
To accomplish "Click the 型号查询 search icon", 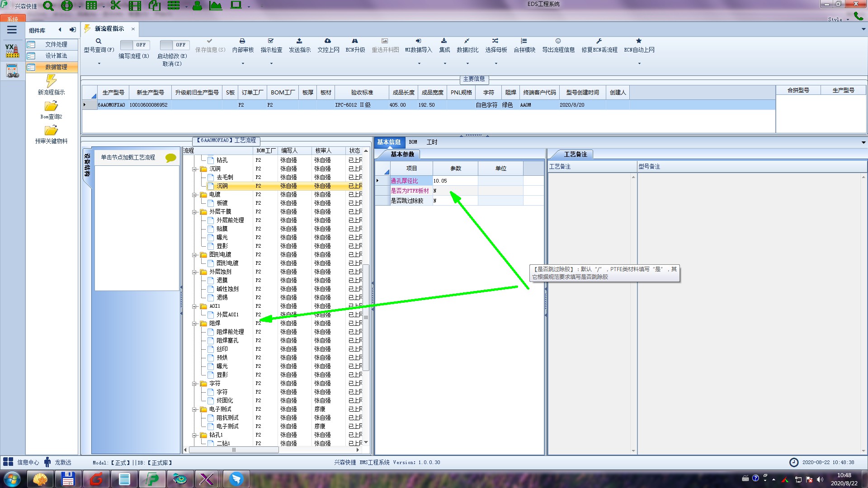I will 99,41.
